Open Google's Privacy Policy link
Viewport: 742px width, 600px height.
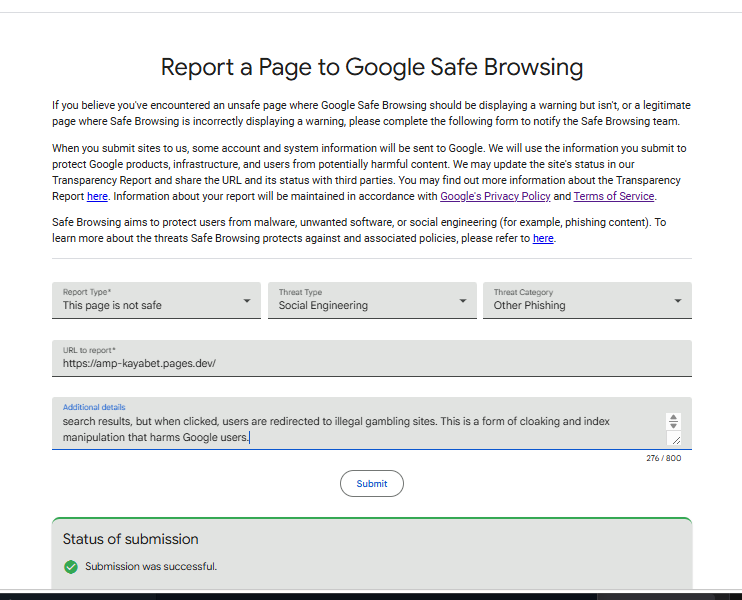[495, 196]
